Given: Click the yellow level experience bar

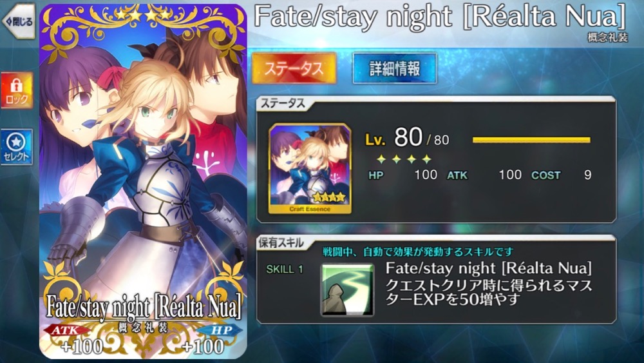Looking at the screenshot, I should pos(531,140).
